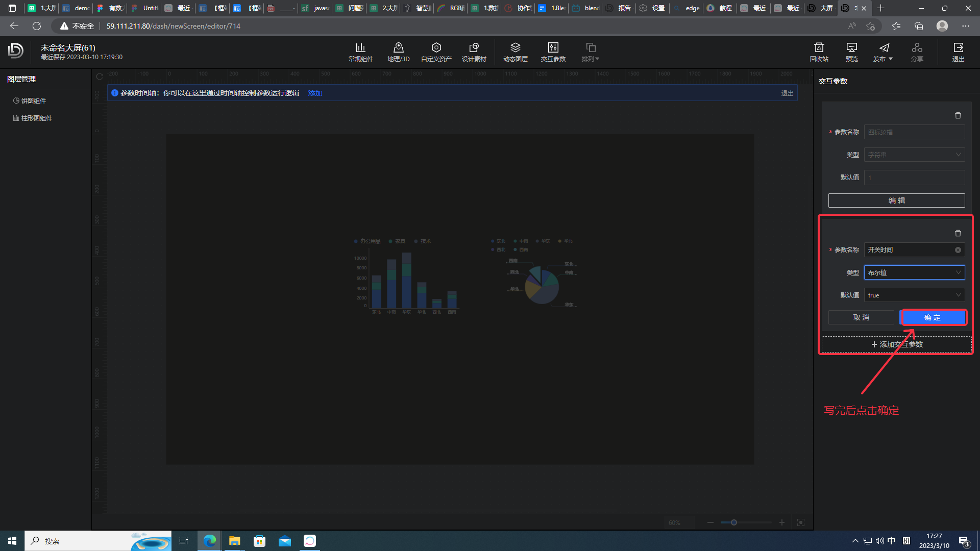Viewport: 980px width, 551px height.
Task: Click browser reload icon
Action: 37,26
